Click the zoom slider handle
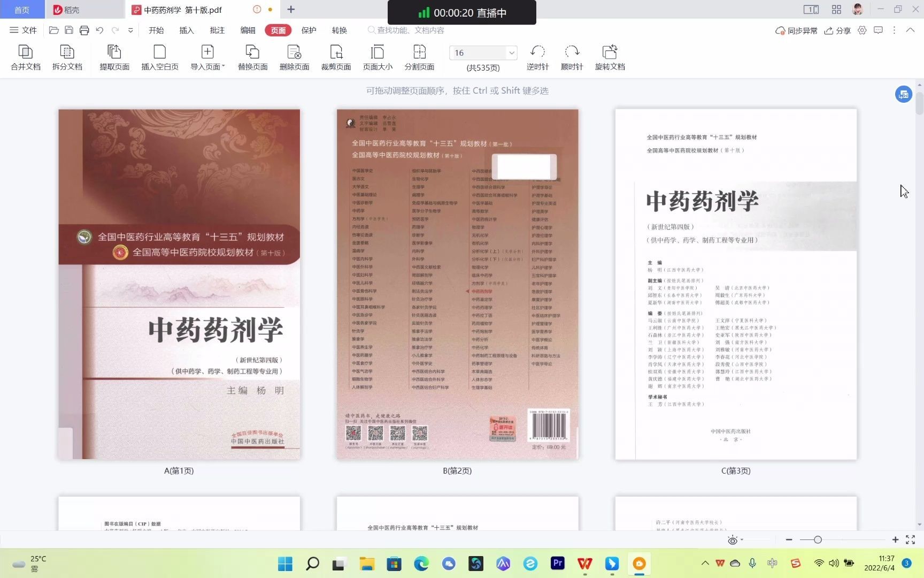This screenshot has height=578, width=924. 818,540
